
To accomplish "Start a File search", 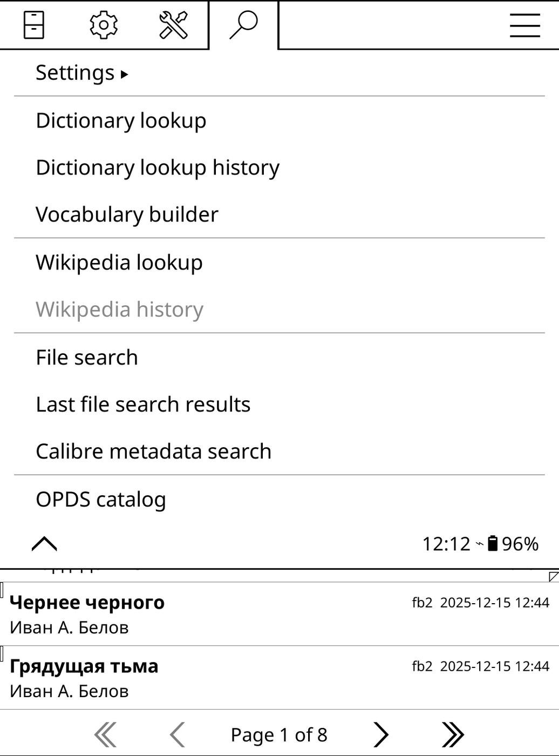I will 87,357.
